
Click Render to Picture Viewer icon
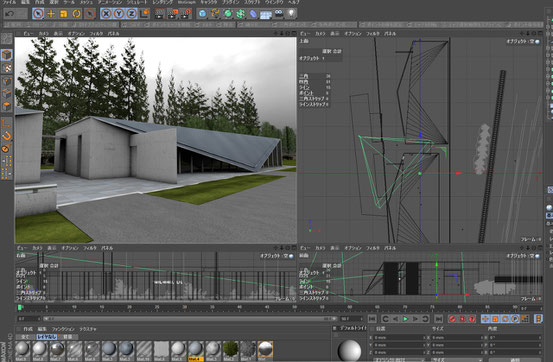tap(173, 14)
